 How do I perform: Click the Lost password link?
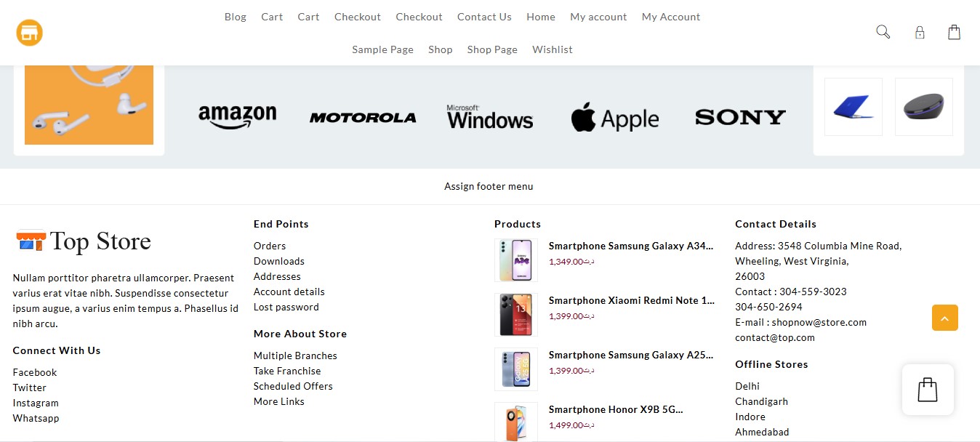click(286, 307)
